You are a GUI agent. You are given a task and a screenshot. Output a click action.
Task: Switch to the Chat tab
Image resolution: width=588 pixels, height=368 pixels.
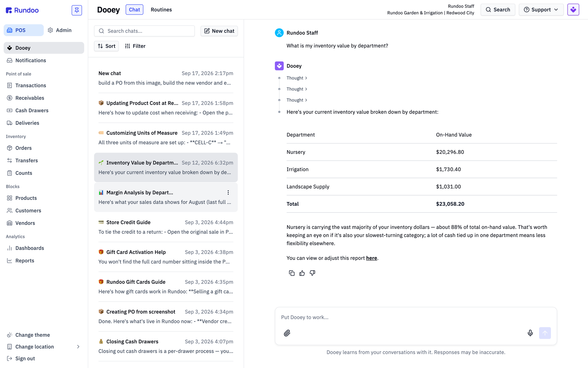coord(134,9)
